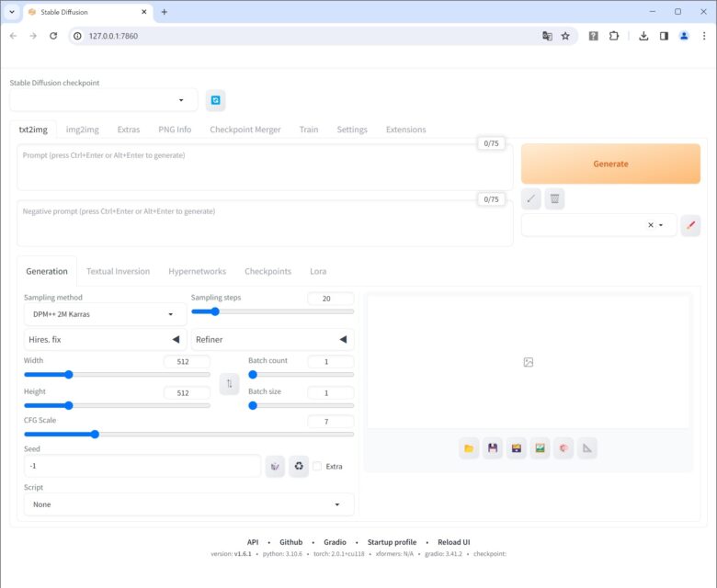The image size is (717, 588).
Task: Open the browser extensions puzzle icon
Action: 614,36
